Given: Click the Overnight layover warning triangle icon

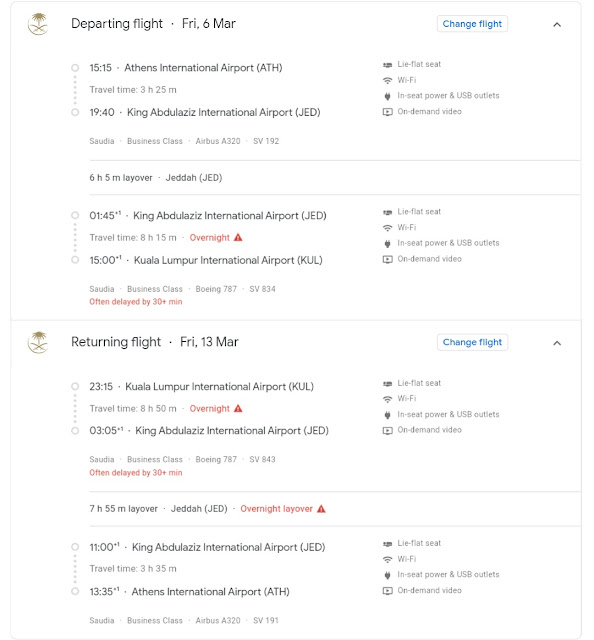Looking at the screenshot, I should point(321,509).
